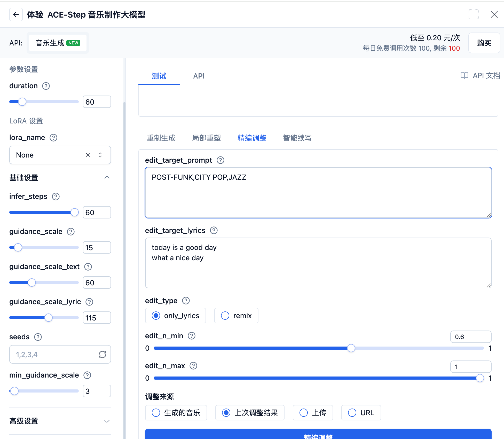This screenshot has height=439, width=504.
Task: Expand the 高级设置 section
Action: [107, 421]
